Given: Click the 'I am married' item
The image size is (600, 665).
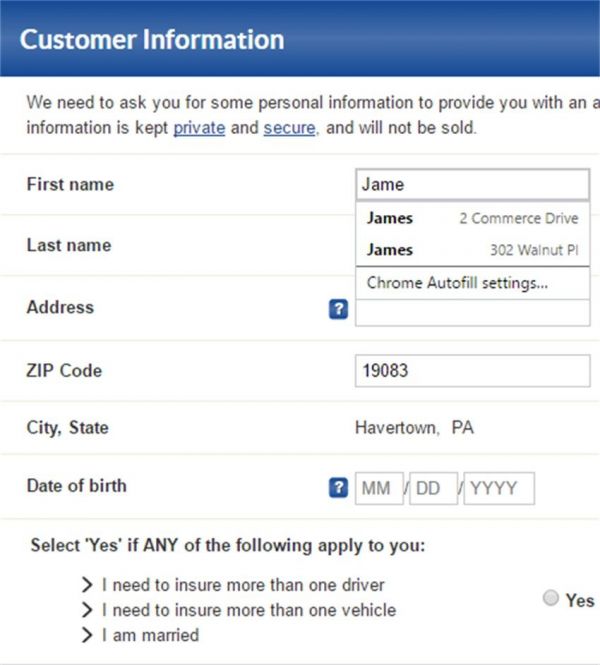Looking at the screenshot, I should click(150, 635).
